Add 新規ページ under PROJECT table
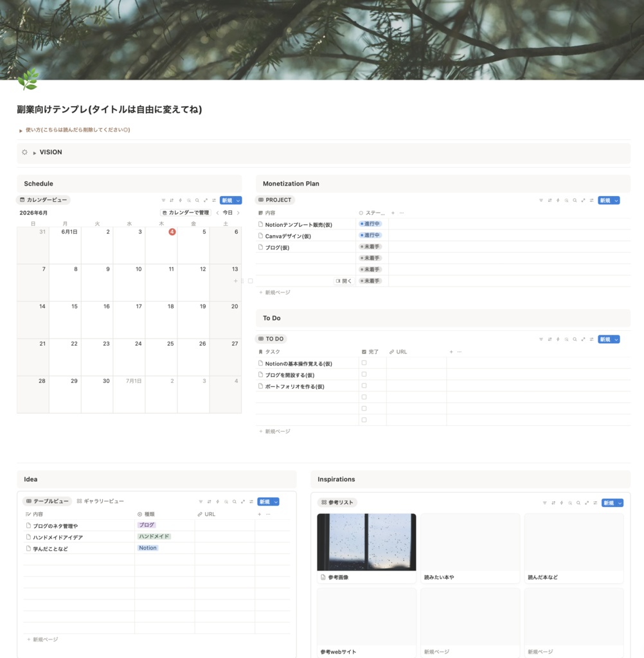 click(x=274, y=292)
